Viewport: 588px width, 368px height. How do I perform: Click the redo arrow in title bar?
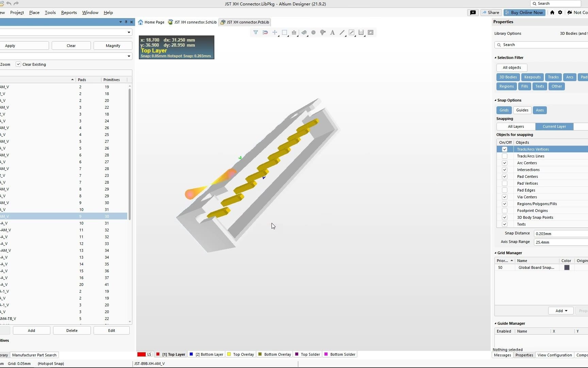(x=16, y=3)
